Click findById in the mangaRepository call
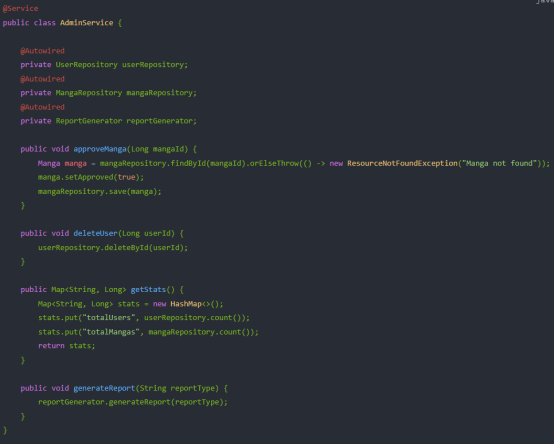The height and width of the screenshot is (444, 554). [x=188, y=163]
